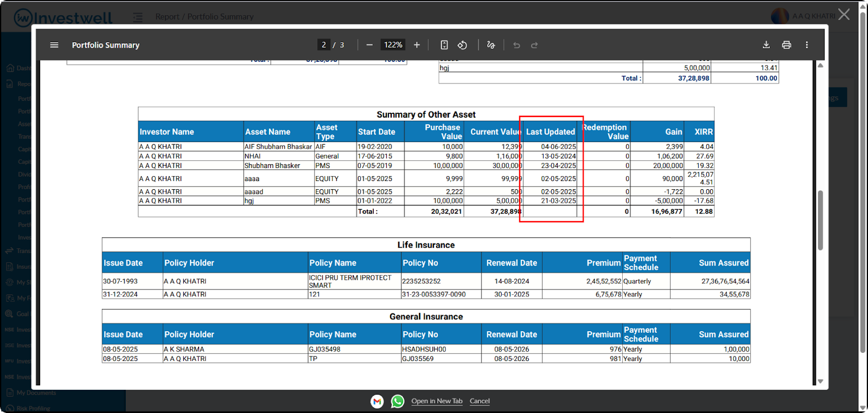868x413 pixels.
Task: Select the AIF Shubham Bhaskar asset cell
Action: click(x=278, y=146)
